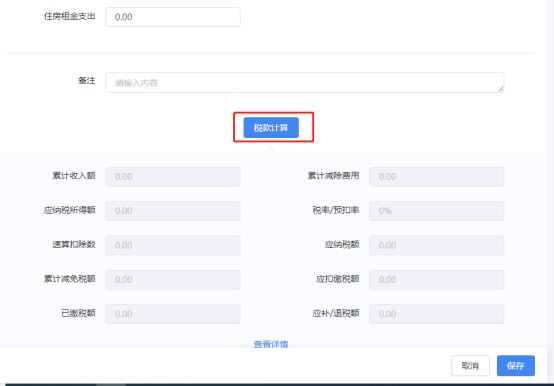Click the 应纳税额 label

pyautogui.click(x=342, y=244)
